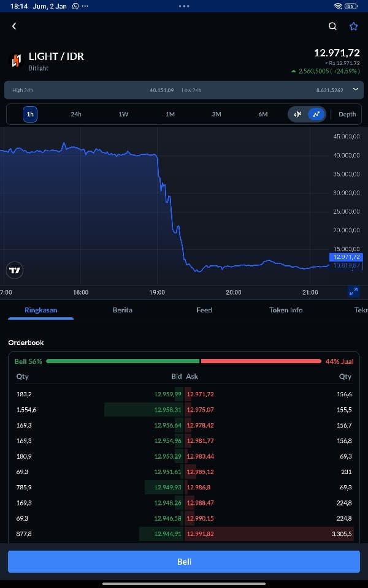Image resolution: width=368 pixels, height=588 pixels.
Task: Switch to line chart view
Action: (x=316, y=114)
